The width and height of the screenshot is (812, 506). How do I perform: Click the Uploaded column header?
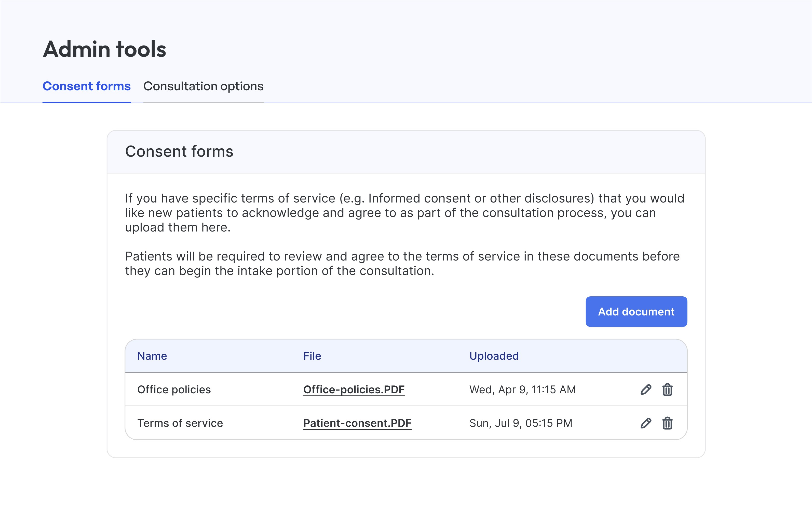(494, 356)
